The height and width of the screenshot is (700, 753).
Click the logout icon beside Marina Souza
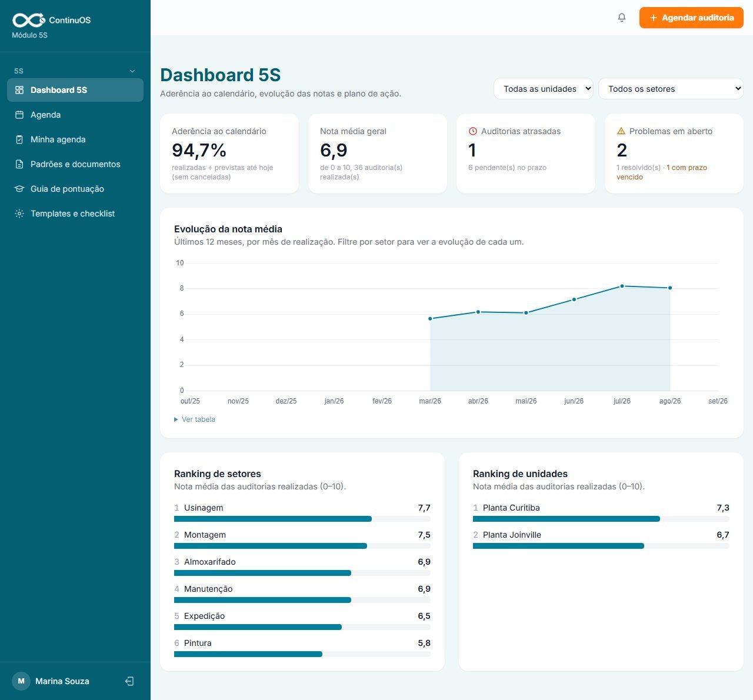click(x=129, y=681)
